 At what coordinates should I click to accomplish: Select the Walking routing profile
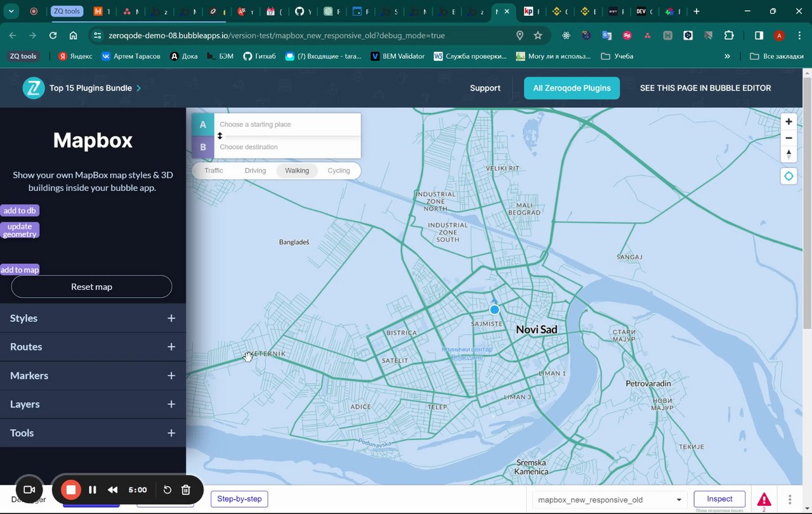click(297, 170)
